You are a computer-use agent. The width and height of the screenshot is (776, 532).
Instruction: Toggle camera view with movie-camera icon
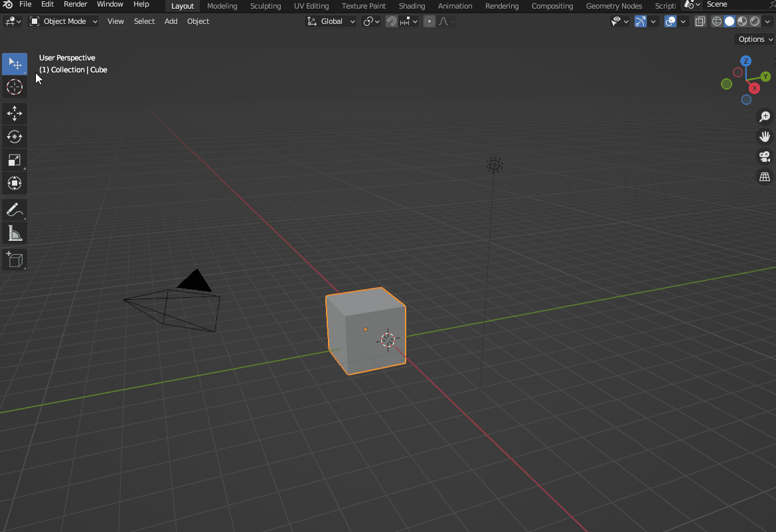[x=765, y=157]
